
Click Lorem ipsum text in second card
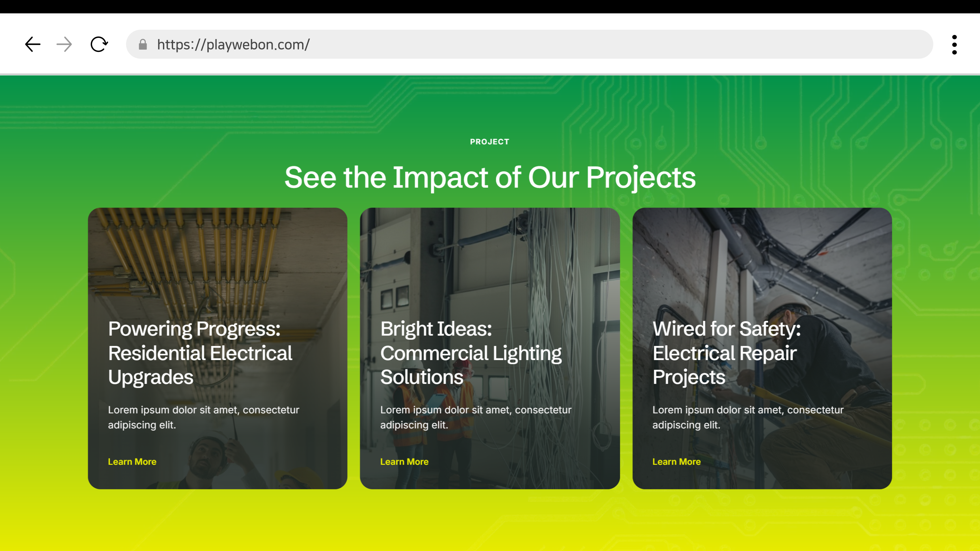pyautogui.click(x=475, y=417)
